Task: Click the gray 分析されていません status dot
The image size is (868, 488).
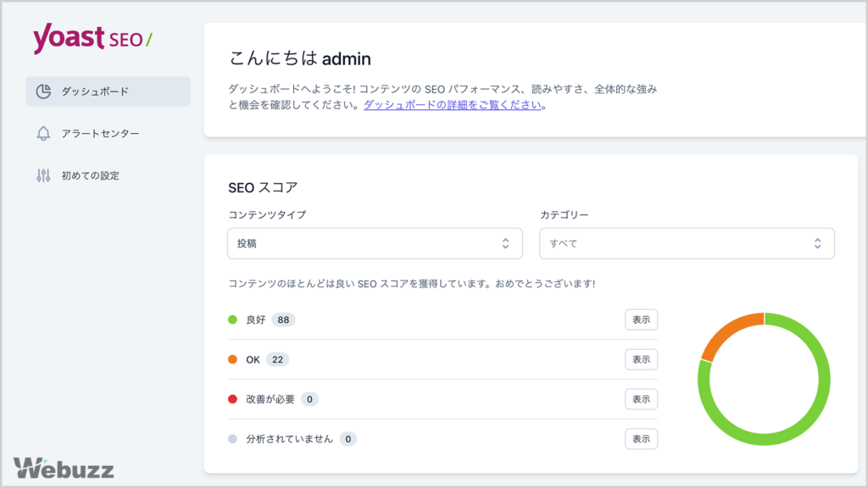Action: [232, 440]
